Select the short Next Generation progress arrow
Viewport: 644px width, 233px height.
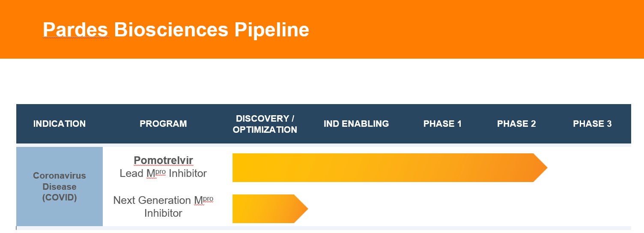[263, 209]
